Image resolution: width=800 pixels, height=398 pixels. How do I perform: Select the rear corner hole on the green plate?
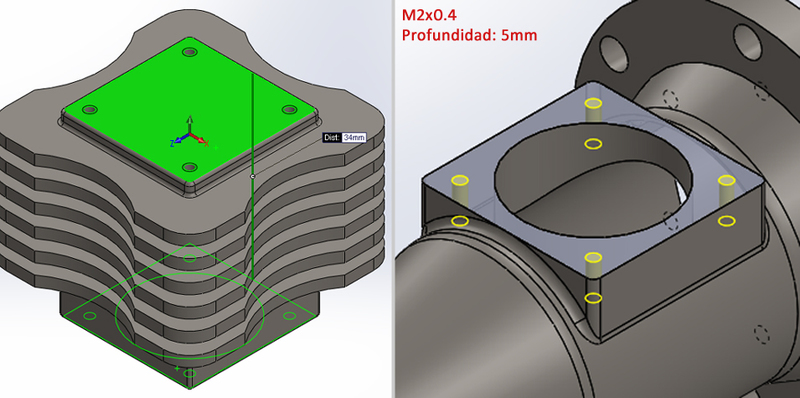(x=190, y=52)
